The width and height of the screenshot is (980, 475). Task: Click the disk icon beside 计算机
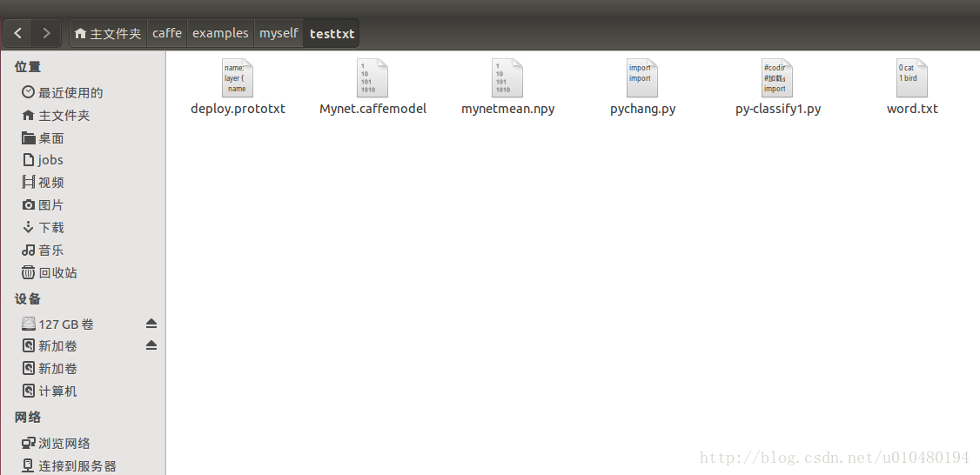pyautogui.click(x=28, y=391)
